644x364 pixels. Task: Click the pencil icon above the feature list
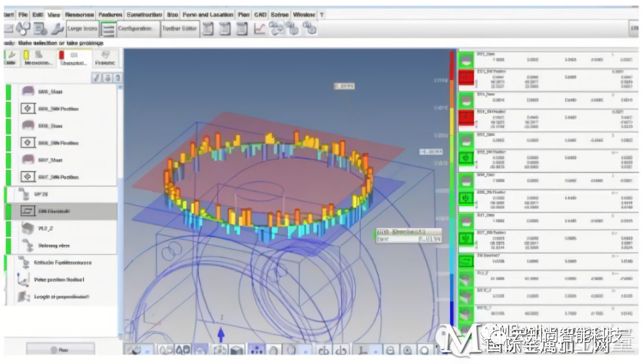pos(97,78)
